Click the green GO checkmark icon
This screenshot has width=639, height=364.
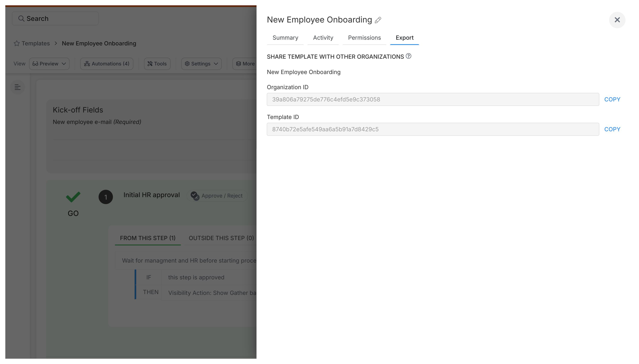[73, 197]
